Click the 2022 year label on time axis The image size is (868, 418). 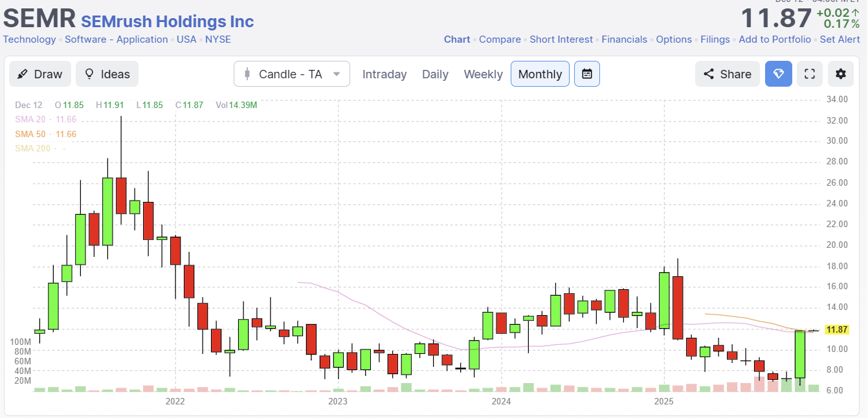click(x=175, y=402)
